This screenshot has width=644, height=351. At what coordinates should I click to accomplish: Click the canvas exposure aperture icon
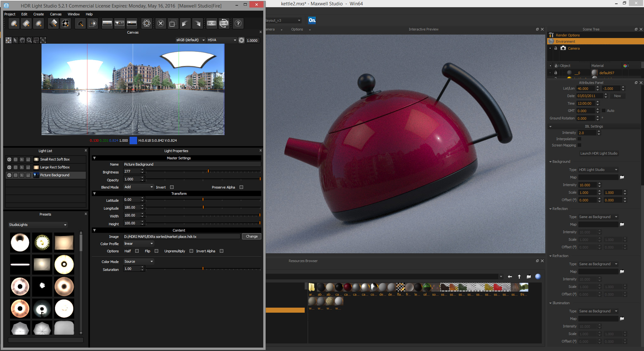coord(241,40)
